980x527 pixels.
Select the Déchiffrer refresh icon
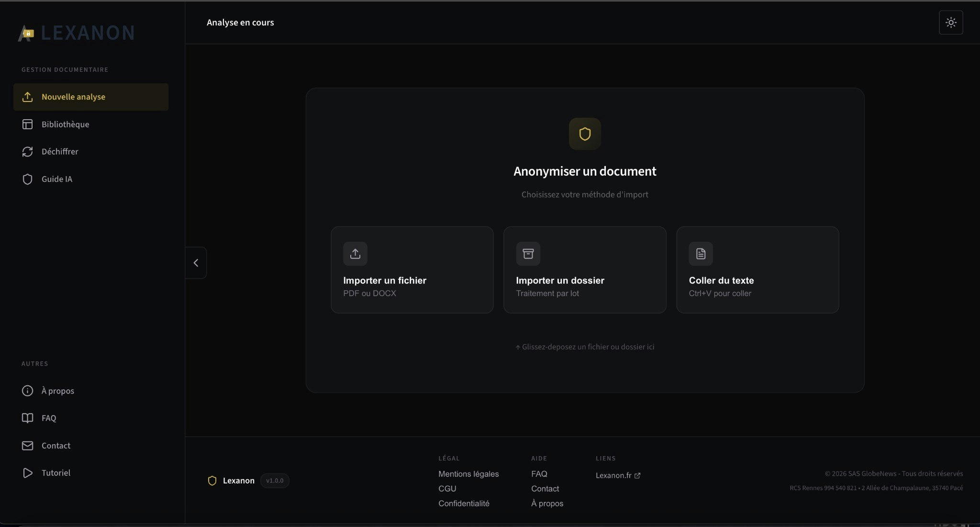point(28,151)
